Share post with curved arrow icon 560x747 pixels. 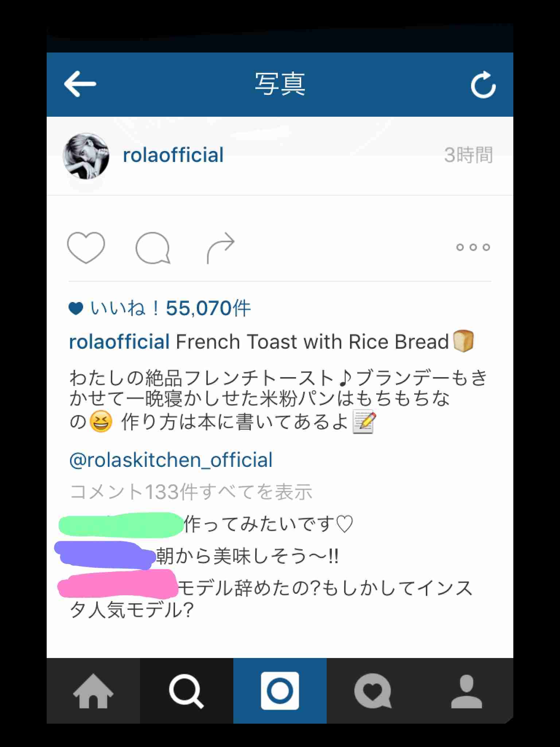tap(221, 248)
